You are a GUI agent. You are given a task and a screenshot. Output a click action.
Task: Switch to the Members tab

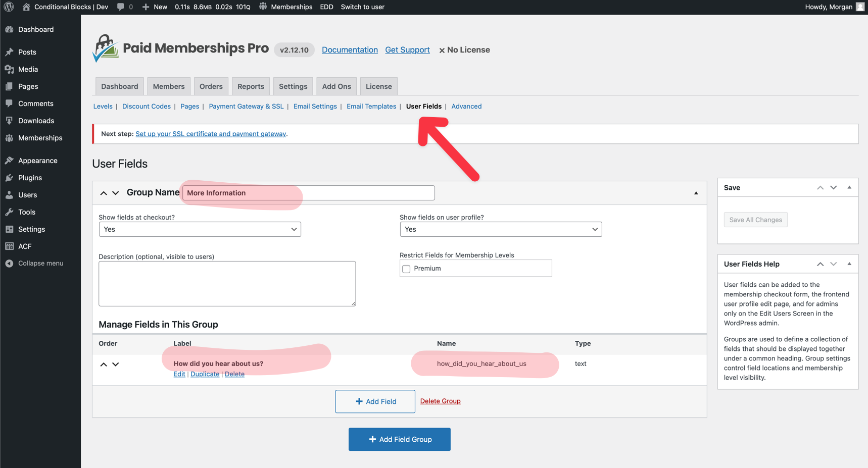tap(169, 86)
